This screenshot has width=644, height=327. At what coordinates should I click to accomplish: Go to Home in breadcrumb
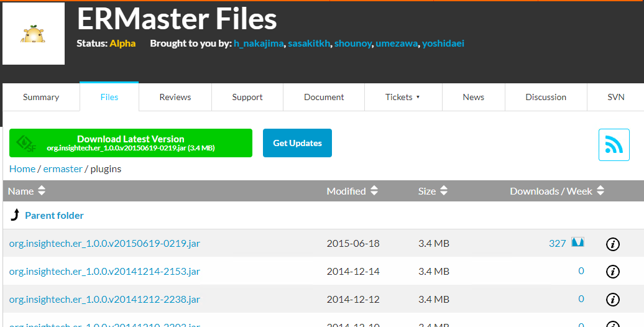tap(22, 169)
